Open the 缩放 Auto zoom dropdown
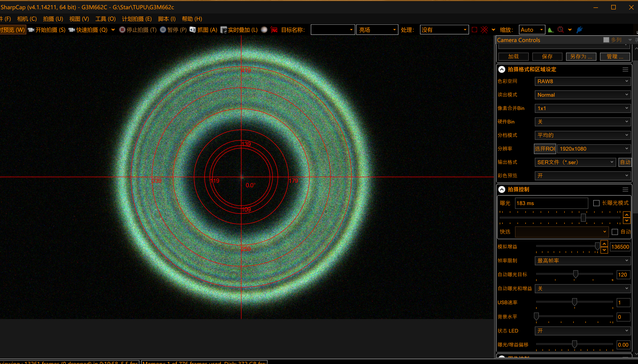638x364 pixels. pos(532,30)
